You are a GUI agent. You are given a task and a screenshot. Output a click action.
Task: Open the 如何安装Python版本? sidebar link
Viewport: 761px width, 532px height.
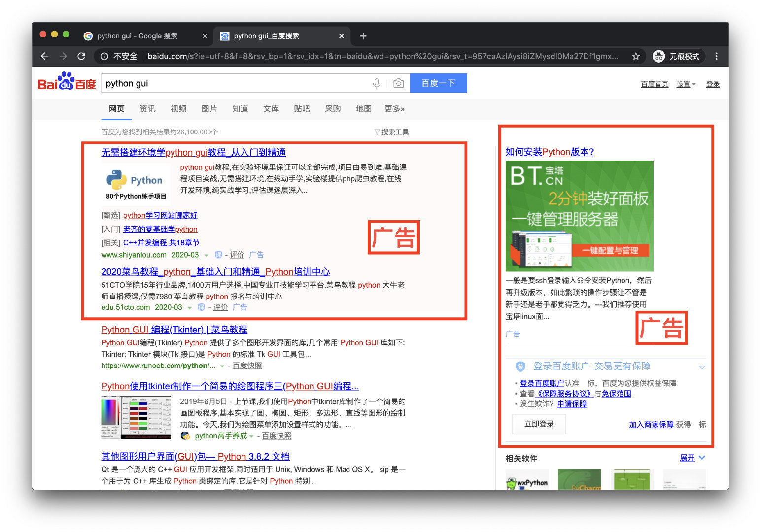click(550, 152)
